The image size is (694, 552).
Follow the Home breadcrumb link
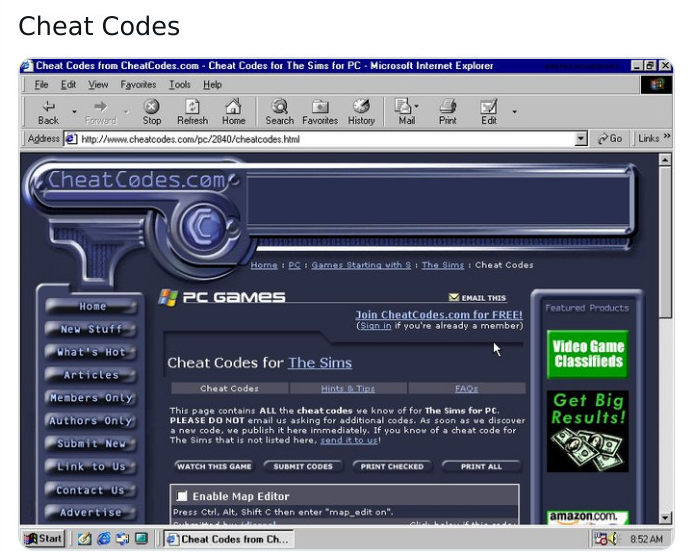264,265
